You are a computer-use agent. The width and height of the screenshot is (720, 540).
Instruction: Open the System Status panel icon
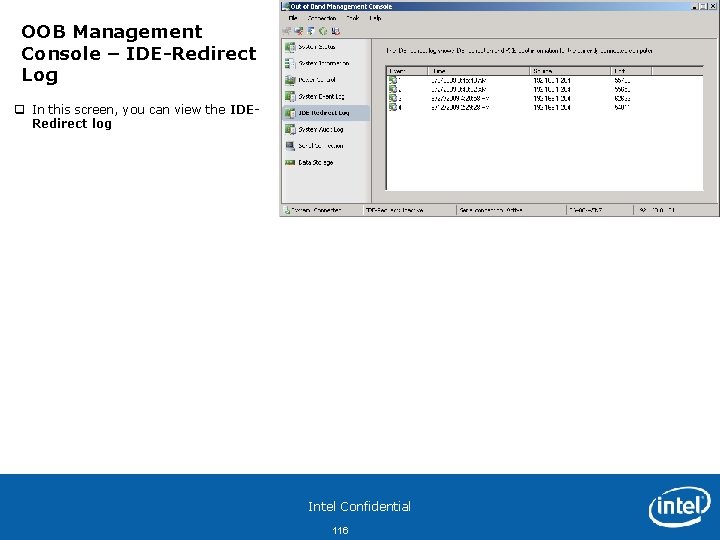pos(290,47)
